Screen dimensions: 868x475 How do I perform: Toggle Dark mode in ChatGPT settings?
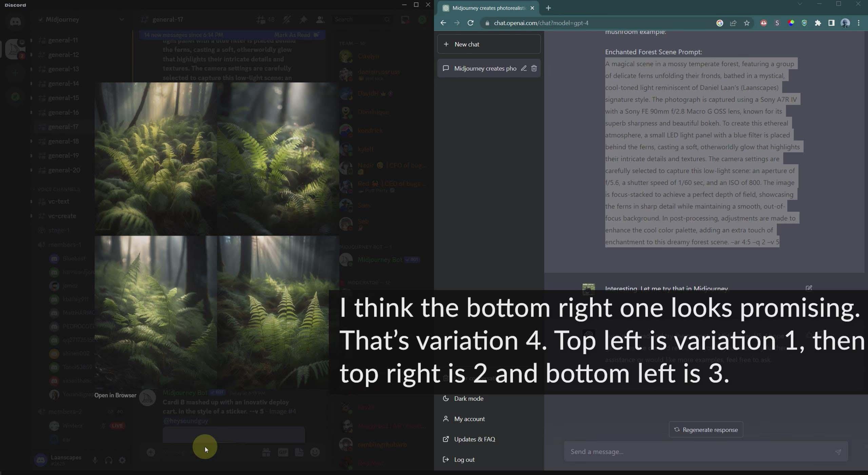[468, 398]
